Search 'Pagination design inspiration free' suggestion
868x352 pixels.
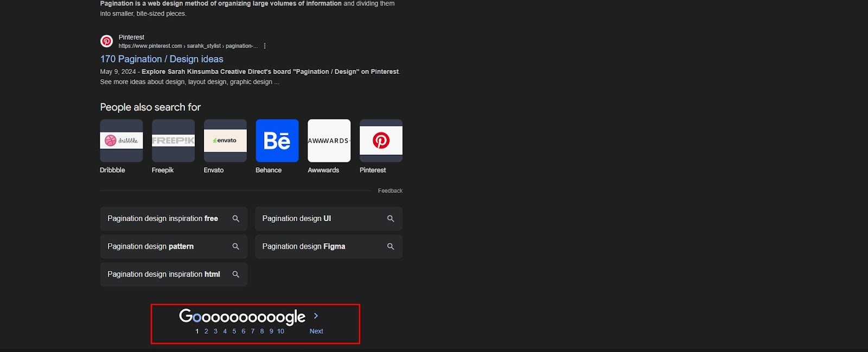pyautogui.click(x=174, y=218)
